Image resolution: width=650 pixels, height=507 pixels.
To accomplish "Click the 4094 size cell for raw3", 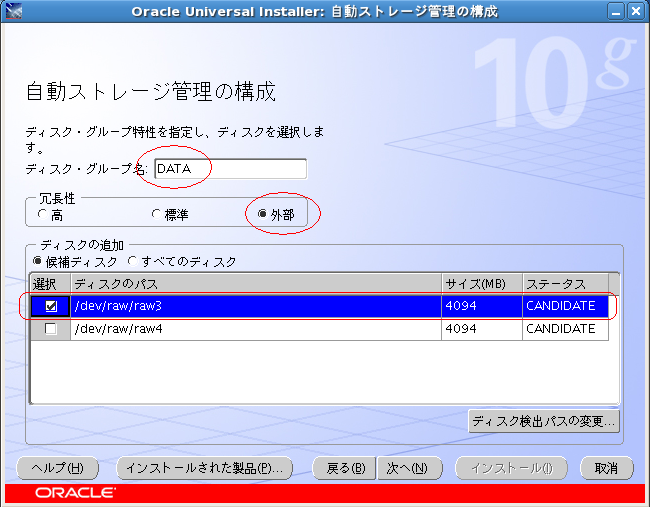I will pos(482,306).
